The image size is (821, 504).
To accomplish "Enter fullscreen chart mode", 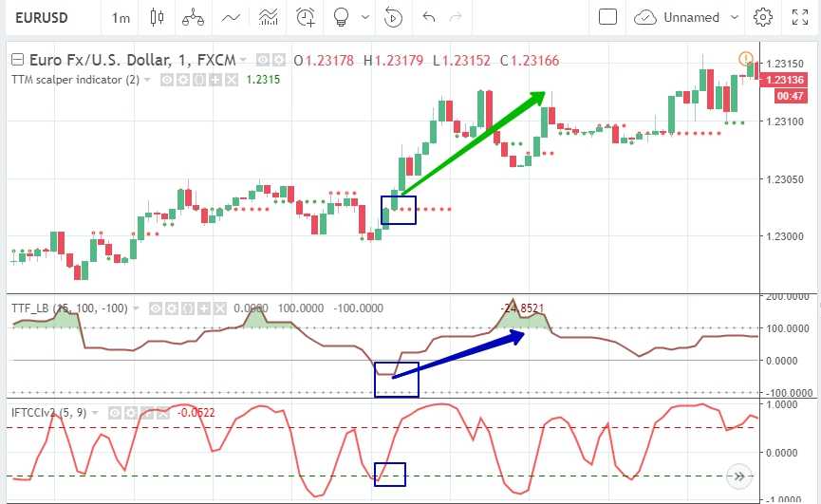I will [800, 17].
